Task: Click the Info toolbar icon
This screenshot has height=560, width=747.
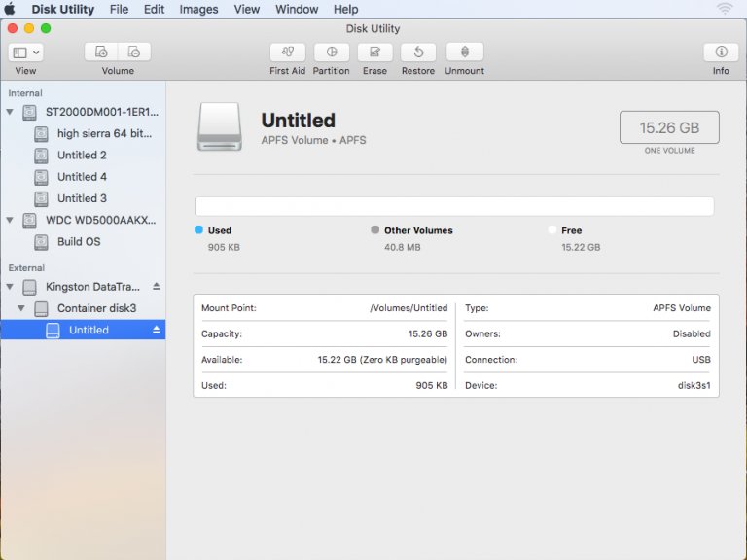Action: 721,52
